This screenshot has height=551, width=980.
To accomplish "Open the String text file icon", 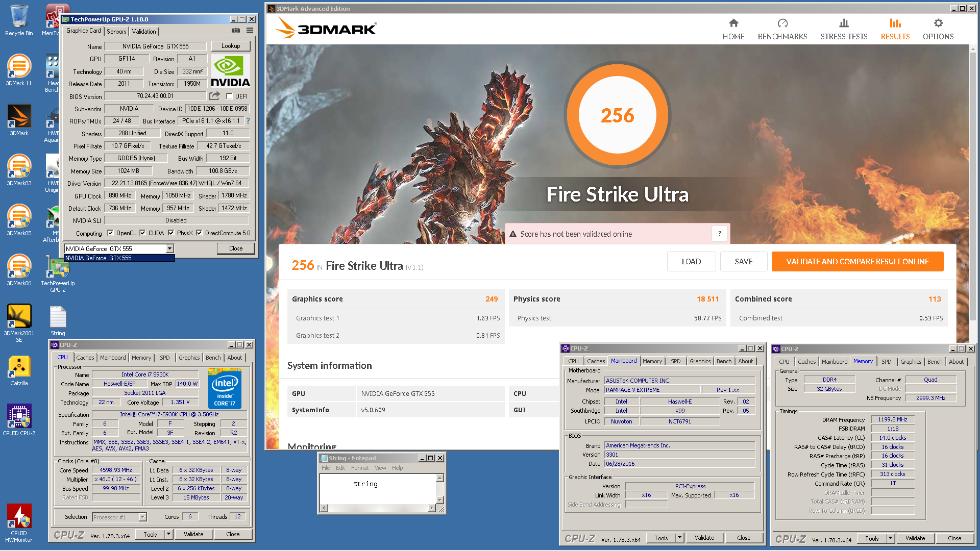I will pos(58,321).
